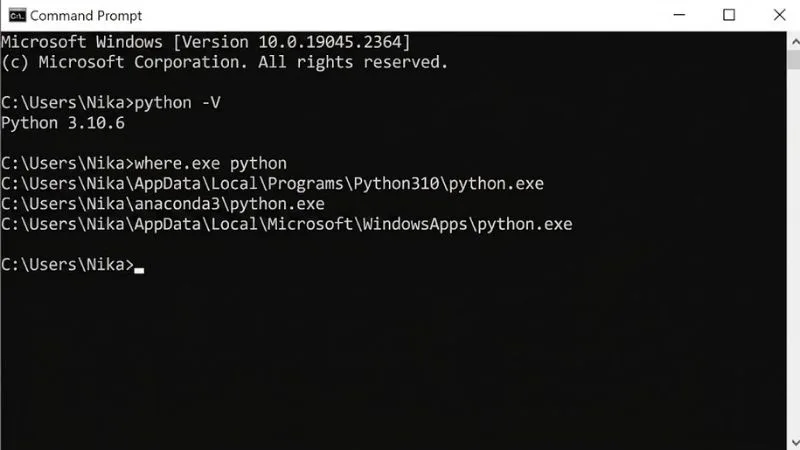The image size is (800, 450).
Task: Click the Windows version 10.0.19045.2364 line
Action: (x=206, y=42)
